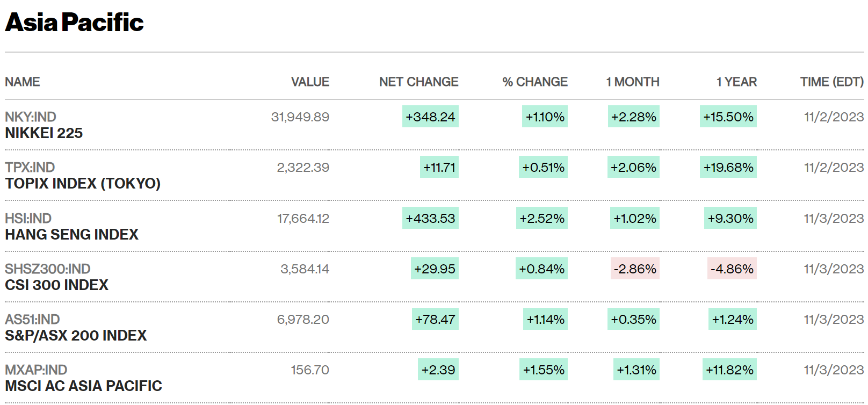Screen dimensions: 868x405
Task: Click the CSI 300 date 11/3/2023
Action: (834, 269)
